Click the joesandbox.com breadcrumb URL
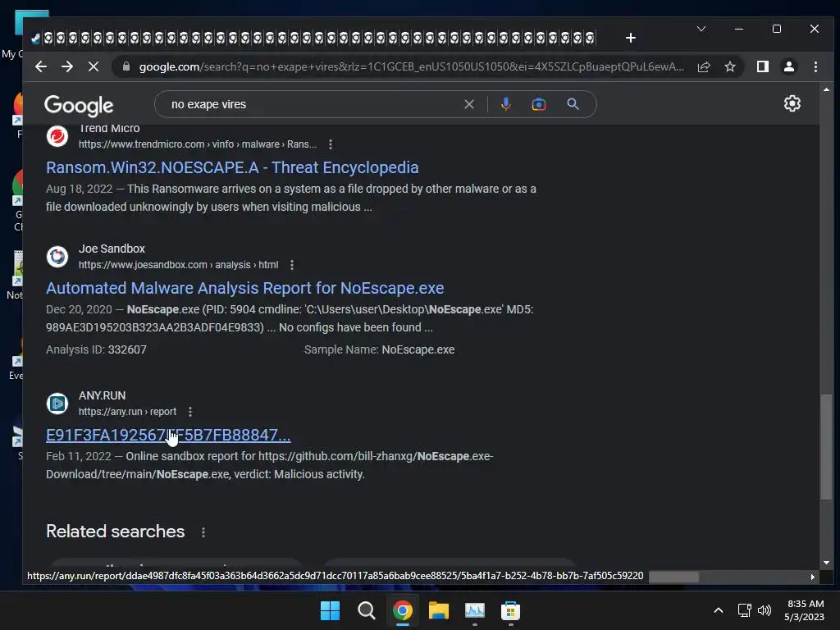Screen dimensions: 840x630 pyautogui.click(x=178, y=265)
